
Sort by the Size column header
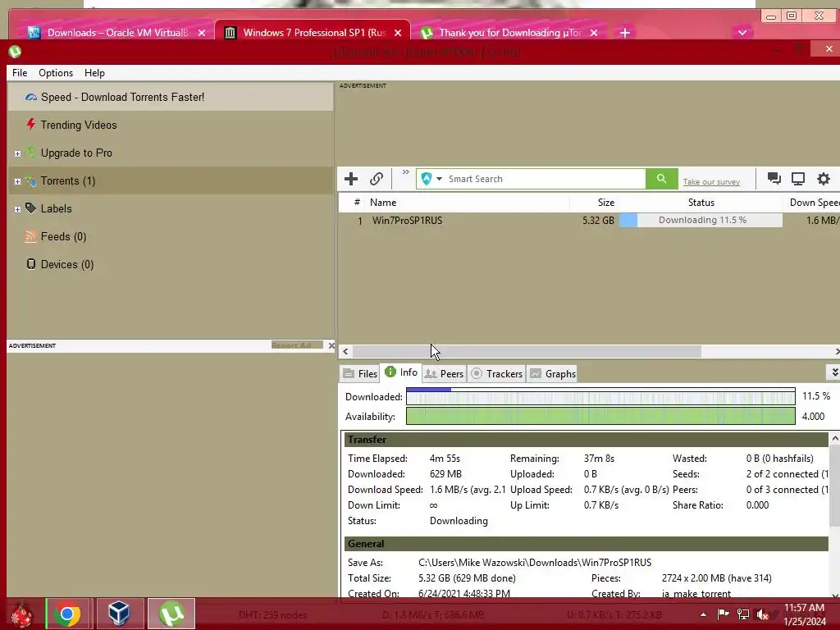point(594,203)
